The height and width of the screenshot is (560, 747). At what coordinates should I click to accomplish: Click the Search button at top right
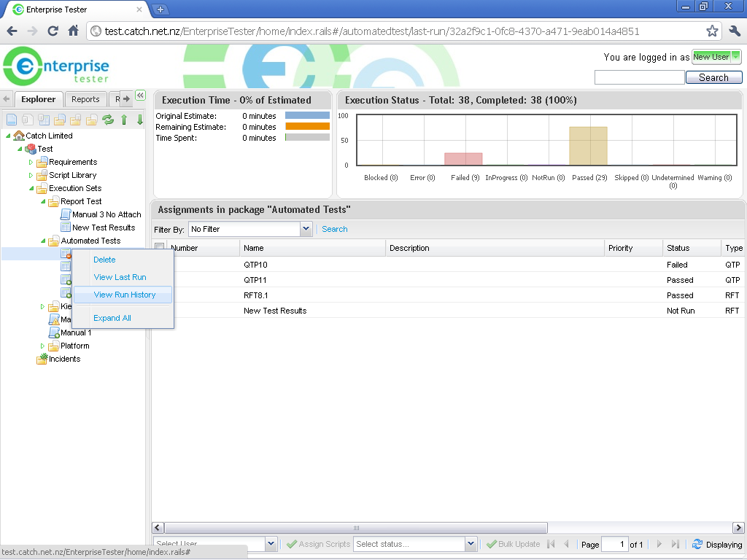pos(713,77)
